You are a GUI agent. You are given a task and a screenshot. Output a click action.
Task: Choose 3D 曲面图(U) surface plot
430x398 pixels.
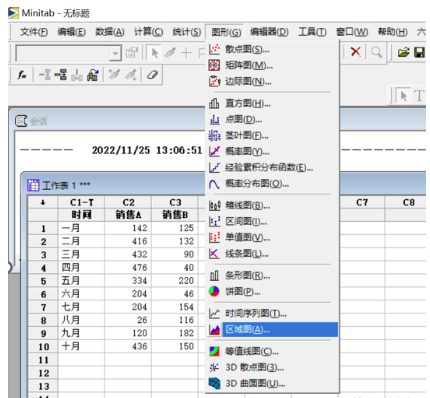pos(272,384)
